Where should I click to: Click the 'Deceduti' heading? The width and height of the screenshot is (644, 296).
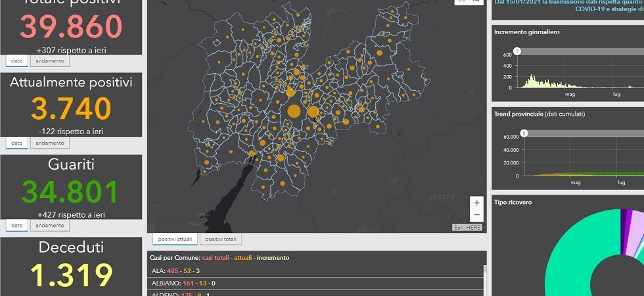pyautogui.click(x=71, y=247)
